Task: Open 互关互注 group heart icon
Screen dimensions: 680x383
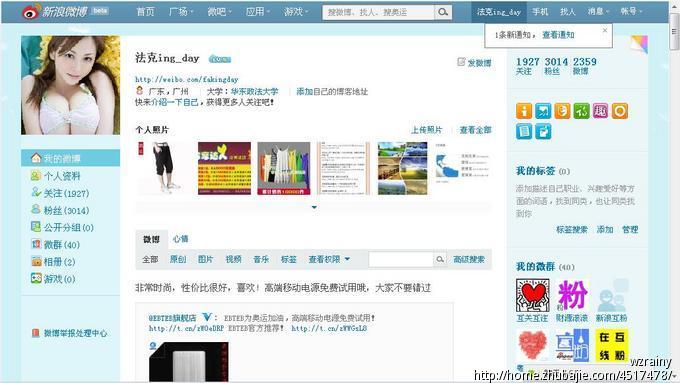Action: click(x=533, y=295)
